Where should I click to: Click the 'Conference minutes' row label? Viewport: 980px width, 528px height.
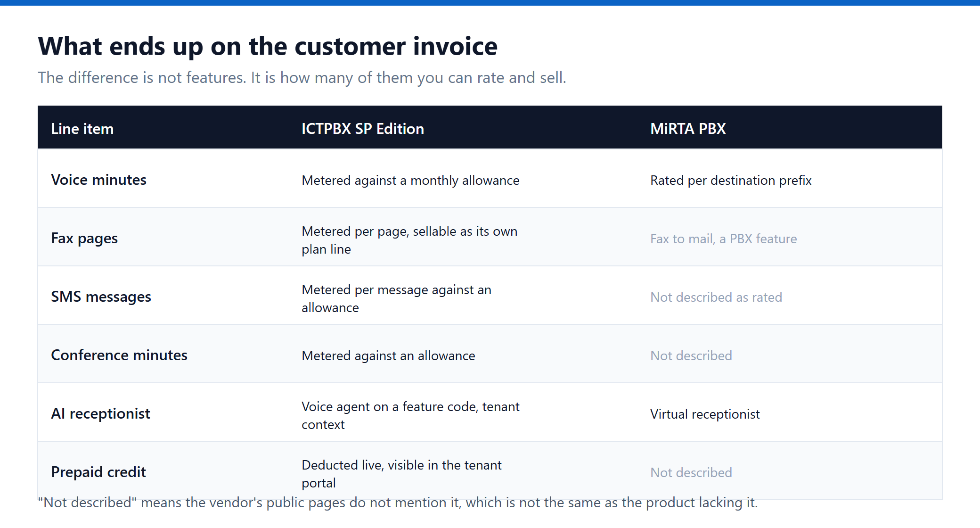(x=119, y=355)
